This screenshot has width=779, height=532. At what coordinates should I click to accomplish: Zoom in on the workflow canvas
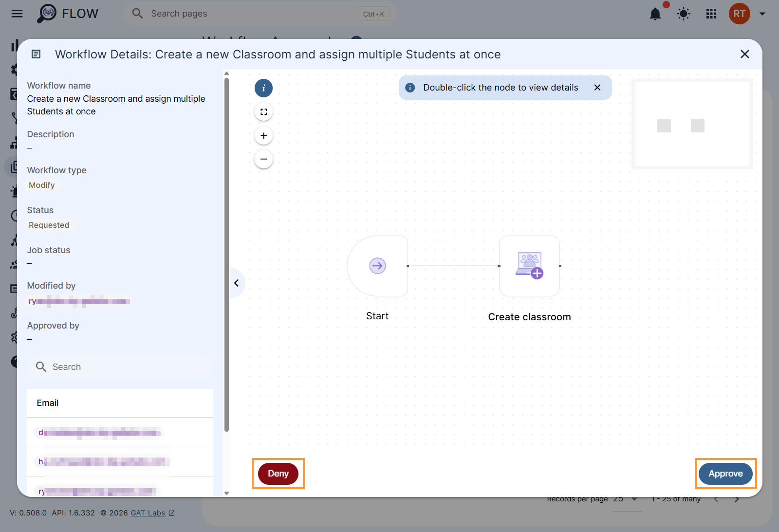click(263, 135)
